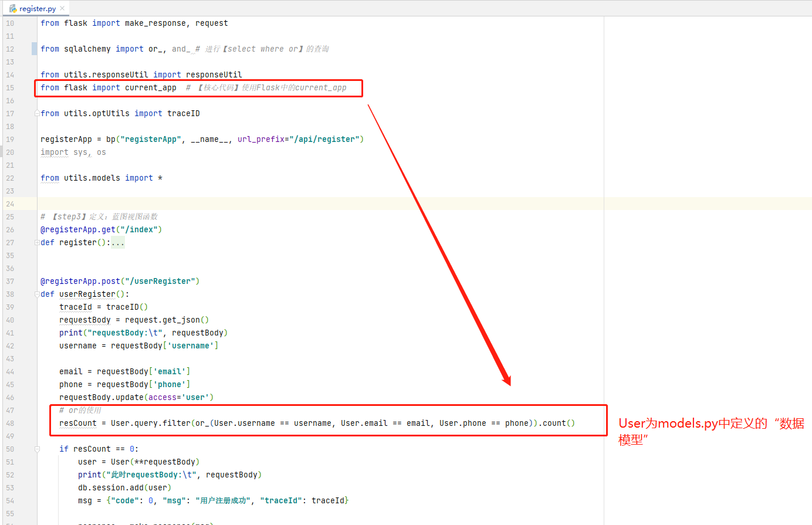Click 'request.get_json()' call on line 40
Image resolution: width=812 pixels, height=525 pixels.
tap(167, 320)
